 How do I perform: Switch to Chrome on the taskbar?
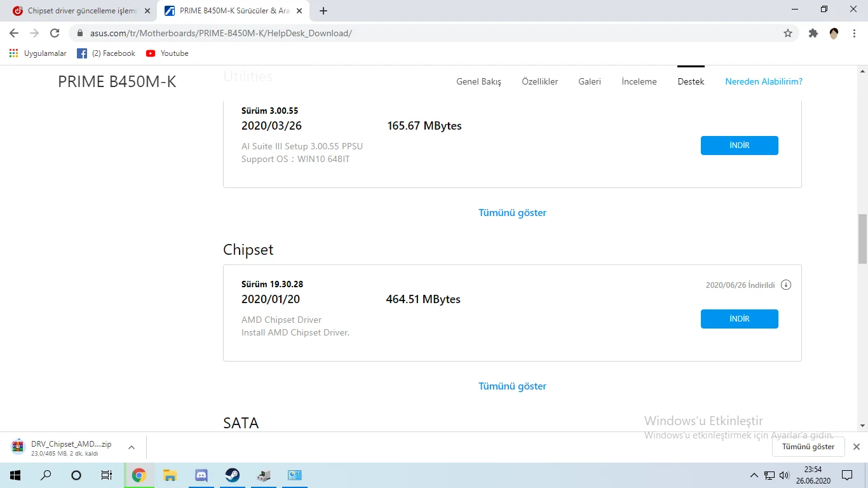pyautogui.click(x=139, y=475)
